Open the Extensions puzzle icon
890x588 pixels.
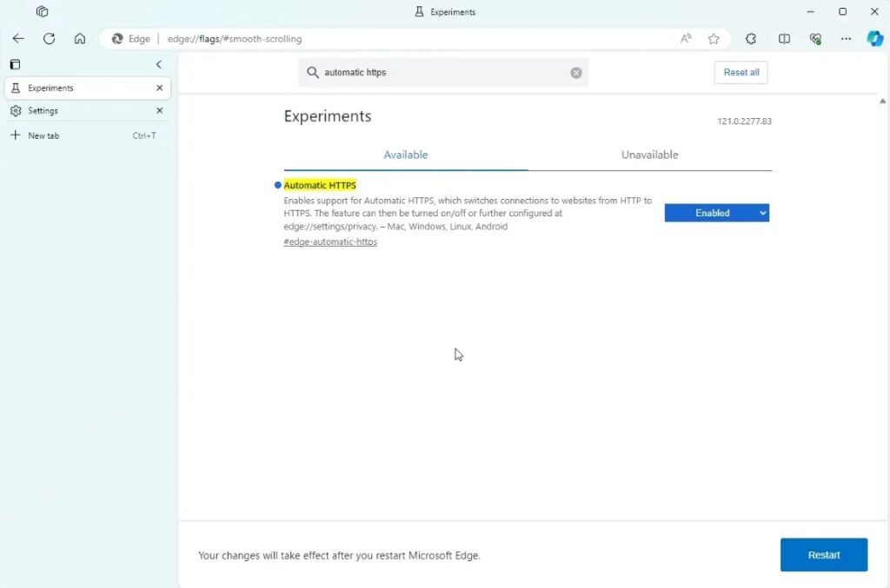tap(751, 39)
